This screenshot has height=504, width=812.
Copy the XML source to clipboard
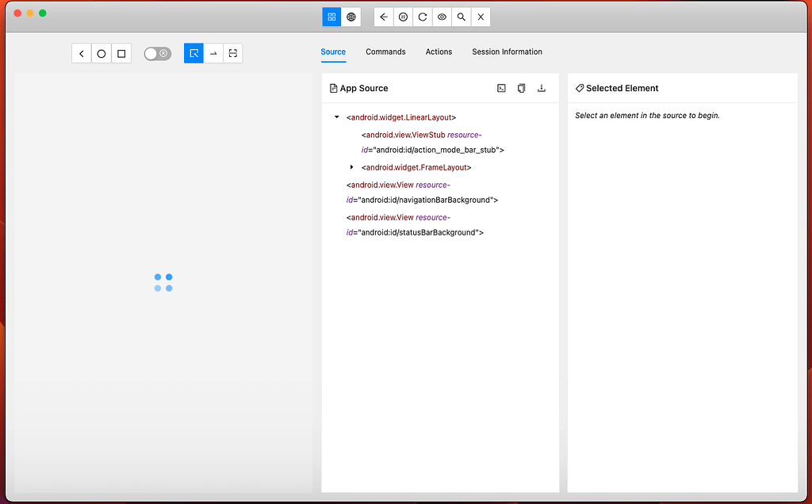click(x=521, y=88)
